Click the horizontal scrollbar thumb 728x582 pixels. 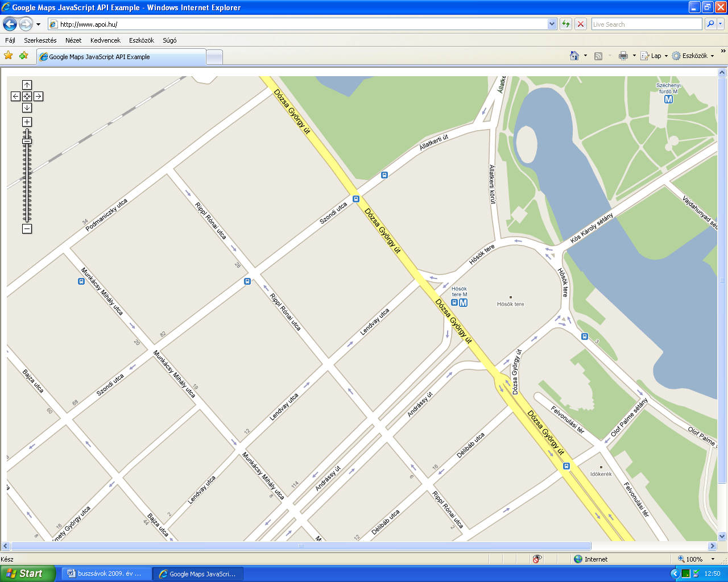(301, 546)
